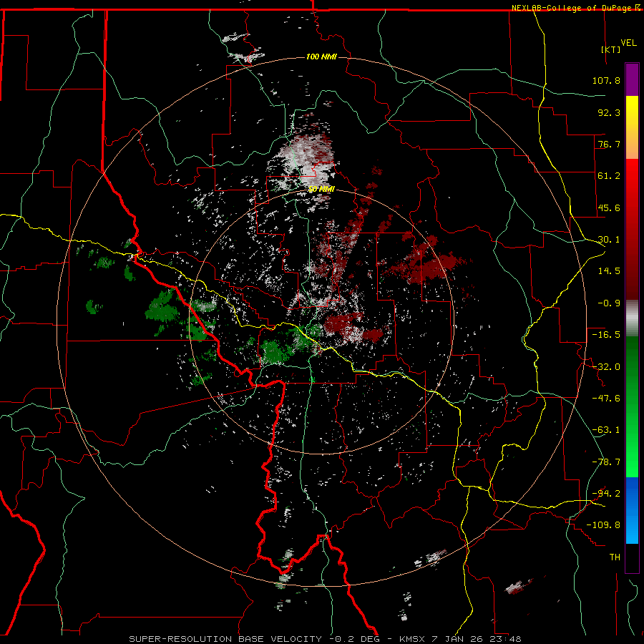The height and width of the screenshot is (644, 644).
Task: Click the [KT] units label
Action: click(611, 49)
